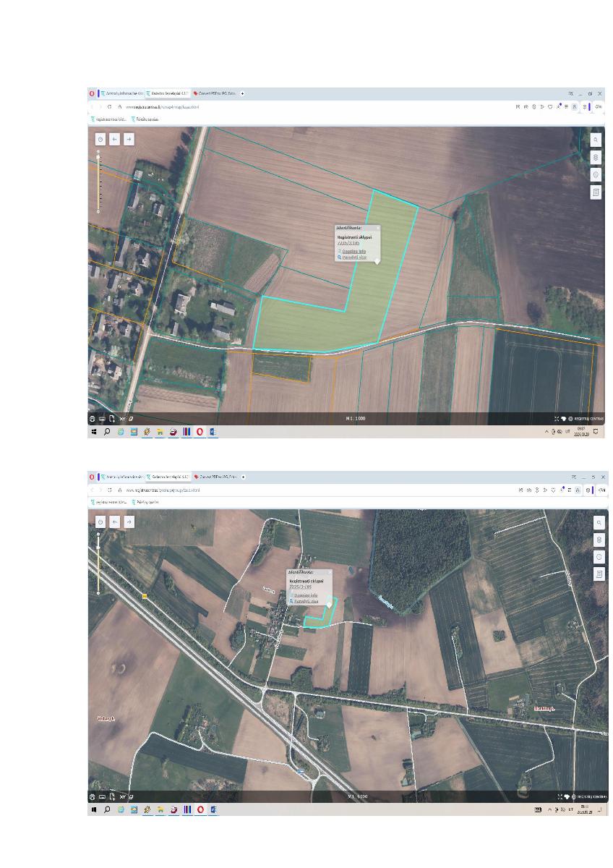
Task: Select the second Kadastro tab in upper browser
Action: click(168, 93)
